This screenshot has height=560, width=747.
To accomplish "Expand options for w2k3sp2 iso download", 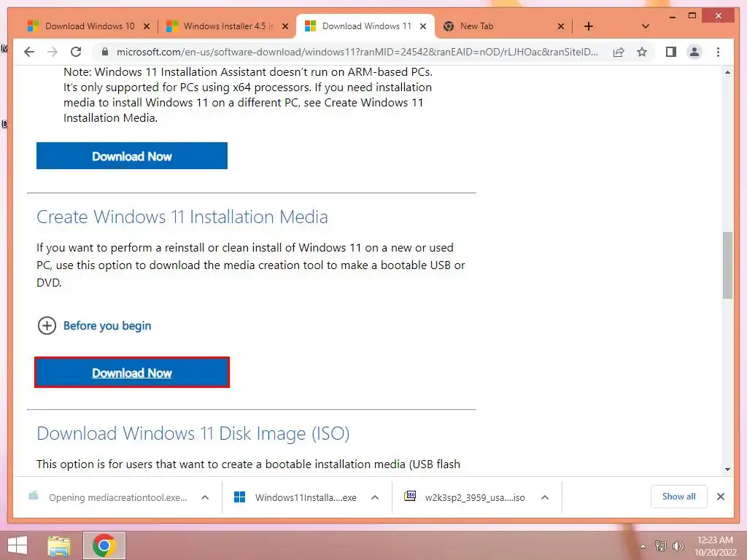I will pos(544,497).
